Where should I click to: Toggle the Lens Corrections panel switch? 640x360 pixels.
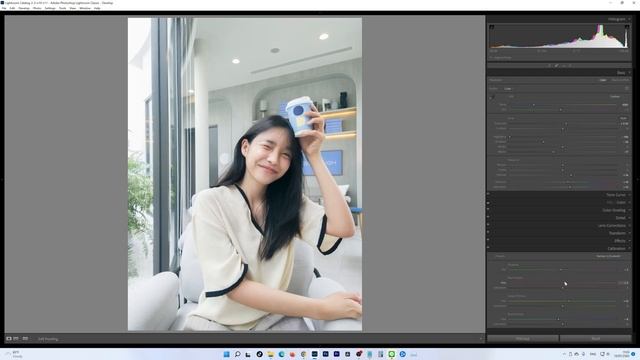[488, 225]
